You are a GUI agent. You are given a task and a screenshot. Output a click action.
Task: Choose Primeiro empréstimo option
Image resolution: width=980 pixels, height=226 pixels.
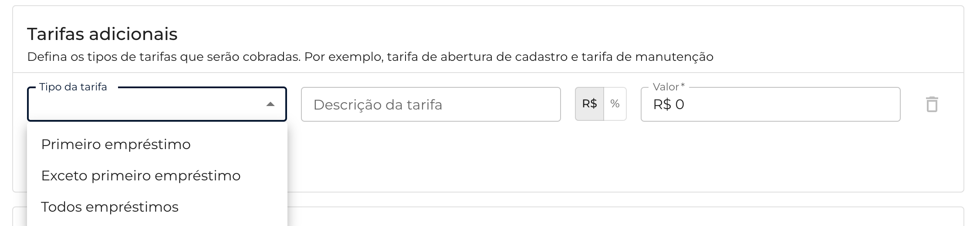(116, 144)
